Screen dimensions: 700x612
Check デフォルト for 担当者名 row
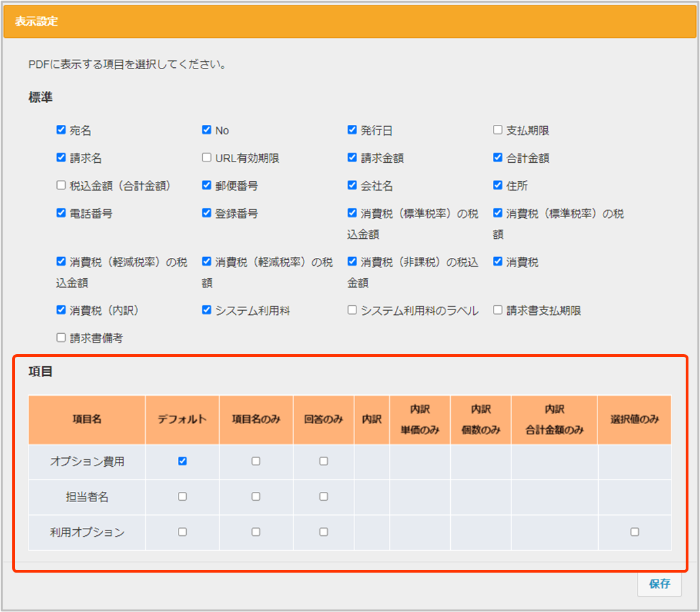(182, 497)
